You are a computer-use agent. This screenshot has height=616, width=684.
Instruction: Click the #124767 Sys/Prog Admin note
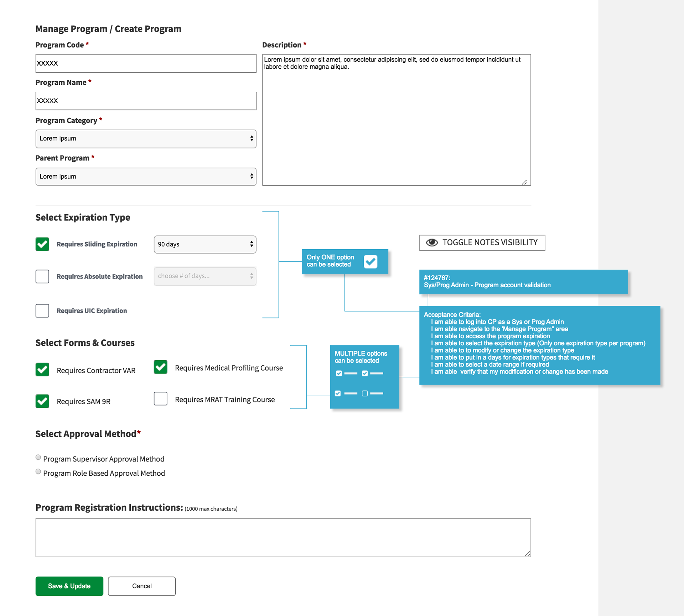click(x=524, y=282)
